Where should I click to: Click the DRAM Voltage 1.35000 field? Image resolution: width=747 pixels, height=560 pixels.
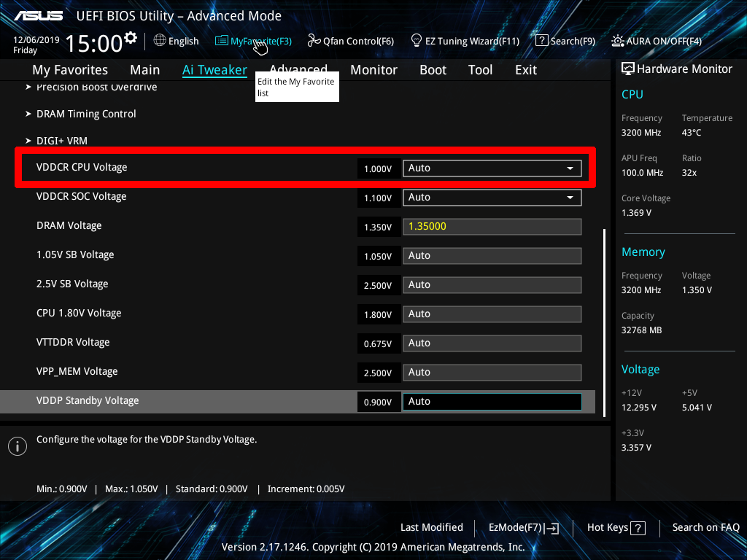pos(492,227)
